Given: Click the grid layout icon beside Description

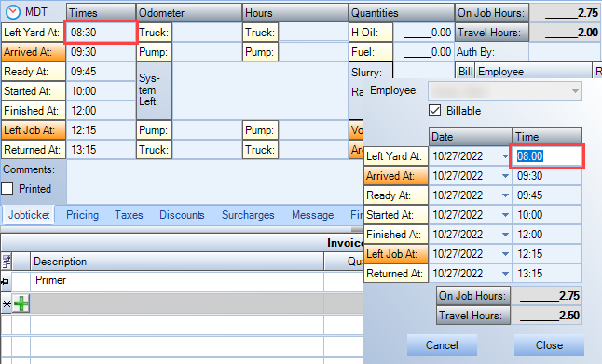Looking at the screenshot, I should (x=7, y=262).
